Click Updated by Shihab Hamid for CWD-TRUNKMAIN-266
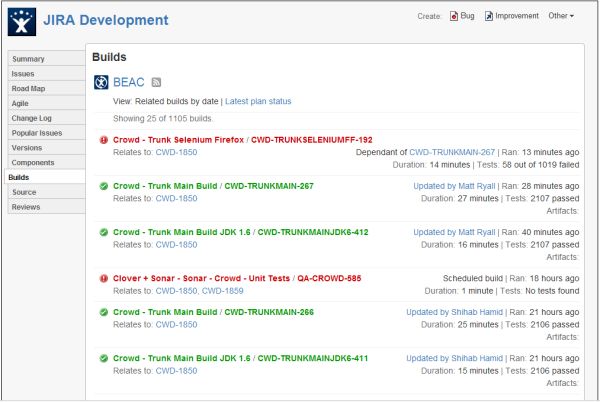 click(454, 312)
